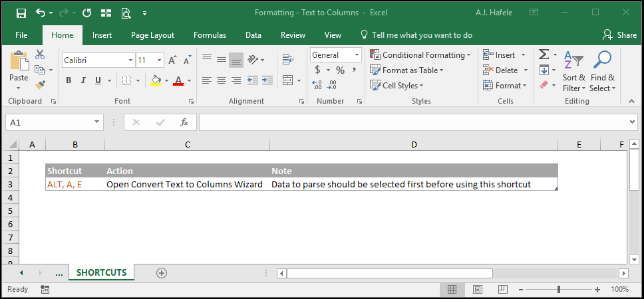644x299 pixels.
Task: Switch to the Page Layout tab
Action: (x=152, y=35)
